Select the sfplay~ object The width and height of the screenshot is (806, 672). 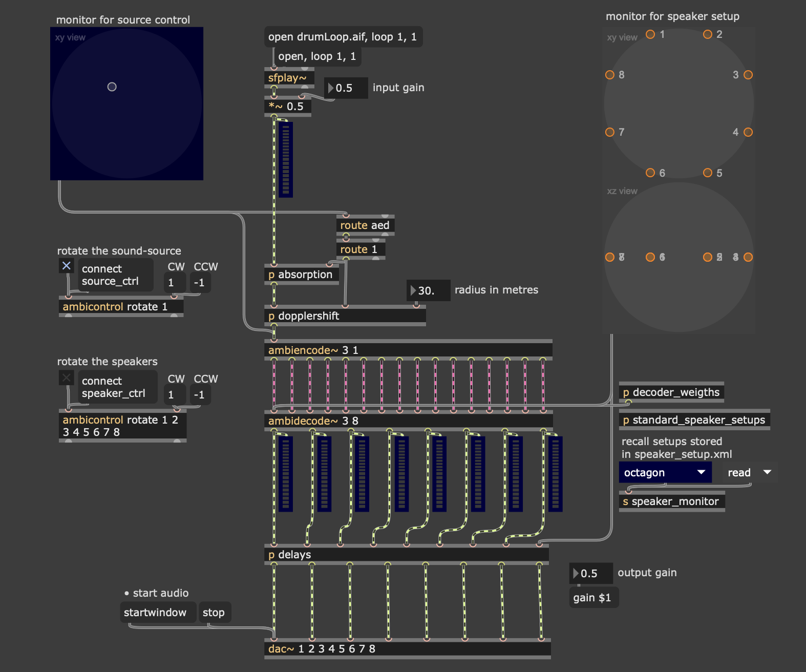pyautogui.click(x=289, y=78)
